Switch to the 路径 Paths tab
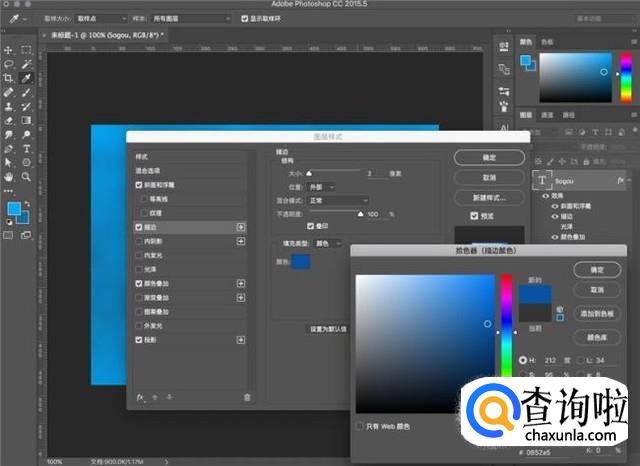The height and width of the screenshot is (466, 640). (569, 115)
